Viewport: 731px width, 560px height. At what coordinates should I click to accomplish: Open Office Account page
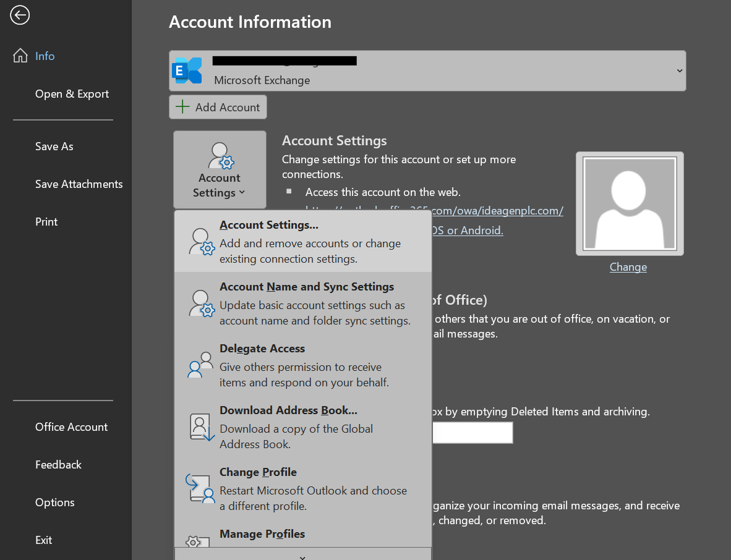(x=71, y=427)
